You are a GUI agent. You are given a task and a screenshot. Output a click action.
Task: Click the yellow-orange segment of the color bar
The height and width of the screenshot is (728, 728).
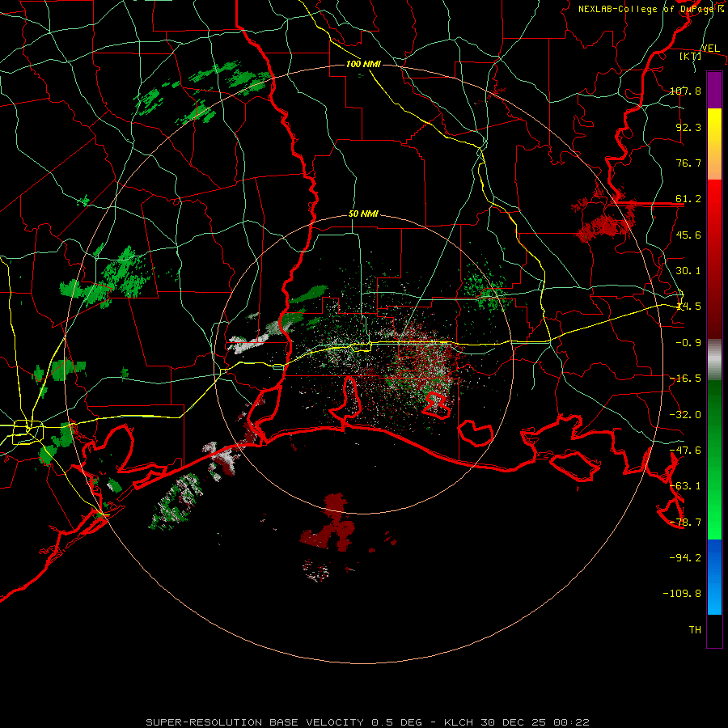[714, 144]
